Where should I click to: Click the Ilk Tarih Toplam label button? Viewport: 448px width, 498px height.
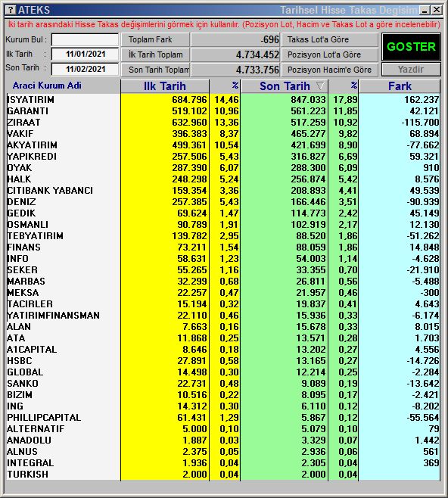click(155, 54)
